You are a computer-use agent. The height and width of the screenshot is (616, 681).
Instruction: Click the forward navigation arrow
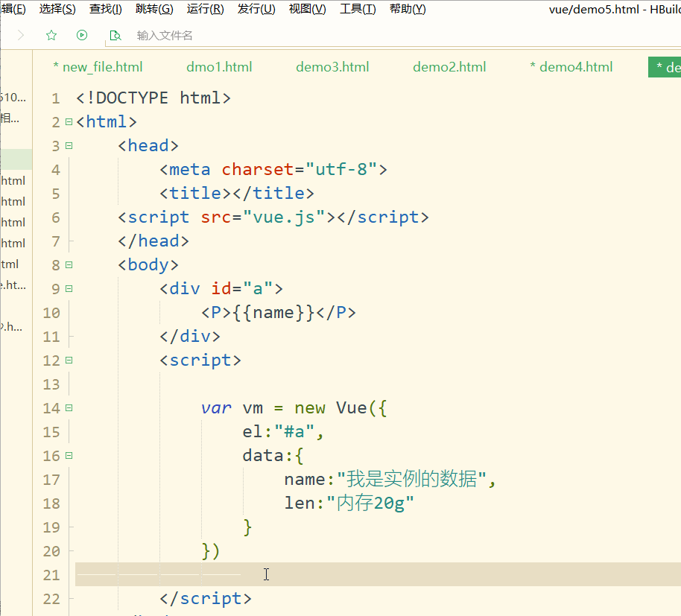[x=20, y=35]
